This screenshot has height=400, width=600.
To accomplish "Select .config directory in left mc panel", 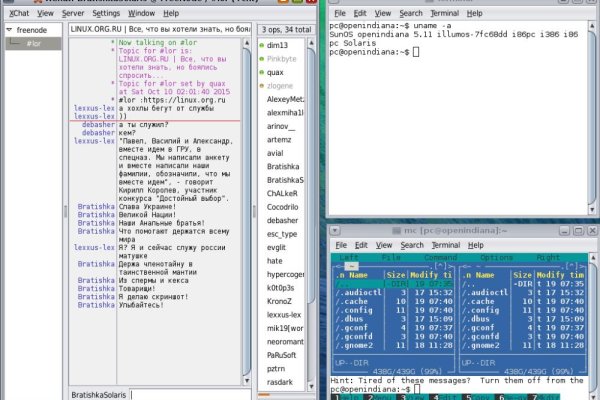I will 352,310.
